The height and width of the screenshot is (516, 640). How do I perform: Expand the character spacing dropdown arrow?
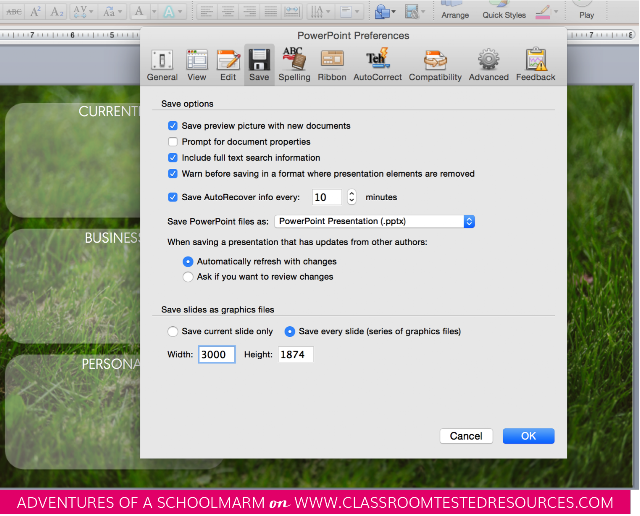point(91,11)
